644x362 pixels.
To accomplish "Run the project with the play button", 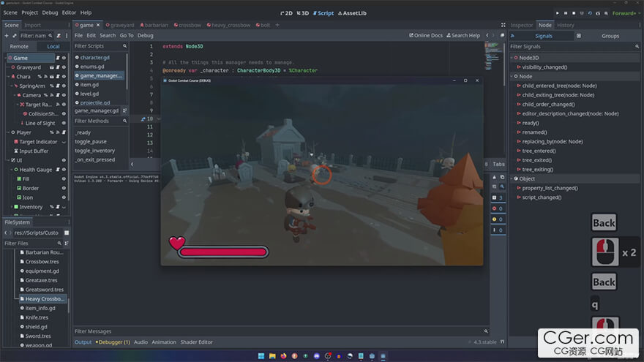I will pyautogui.click(x=558, y=13).
